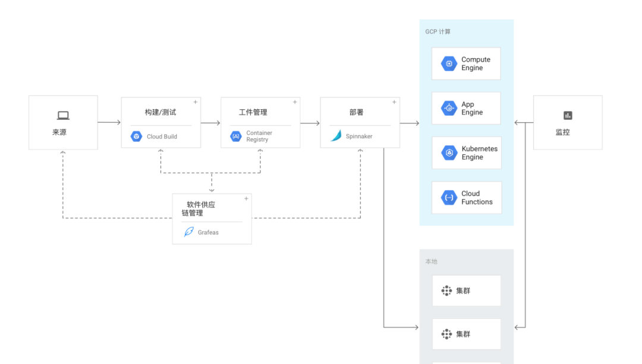Click the Grafeas feather icon
This screenshot has width=642, height=364.
188,232
